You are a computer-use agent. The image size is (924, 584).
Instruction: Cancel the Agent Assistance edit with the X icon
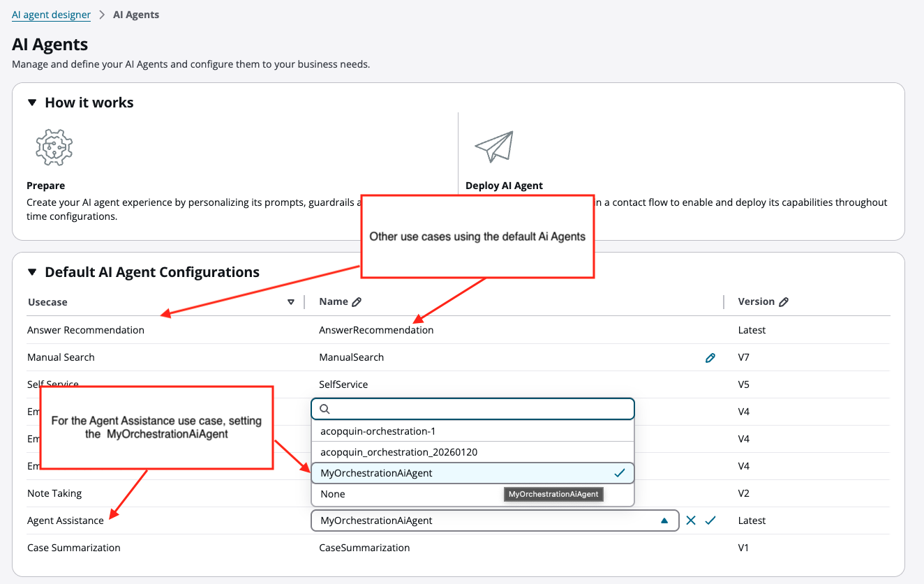pyautogui.click(x=690, y=520)
